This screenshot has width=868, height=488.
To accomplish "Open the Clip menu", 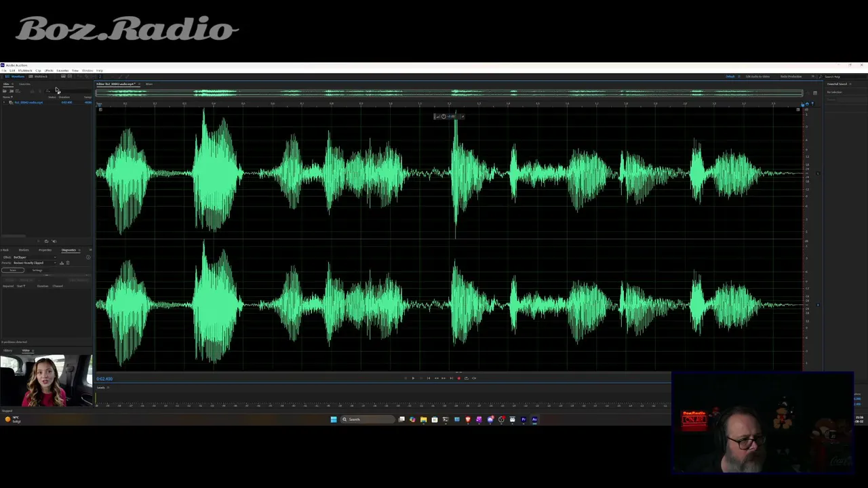I will click(x=38, y=70).
